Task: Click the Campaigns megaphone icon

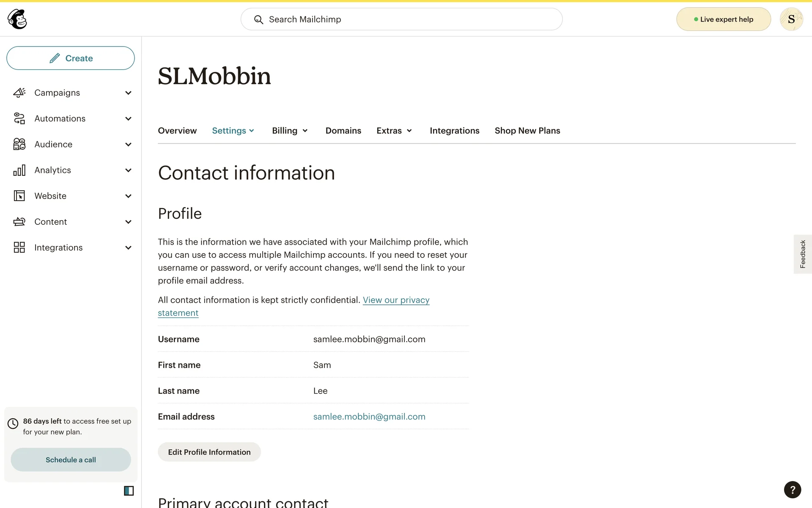Action: click(19, 93)
